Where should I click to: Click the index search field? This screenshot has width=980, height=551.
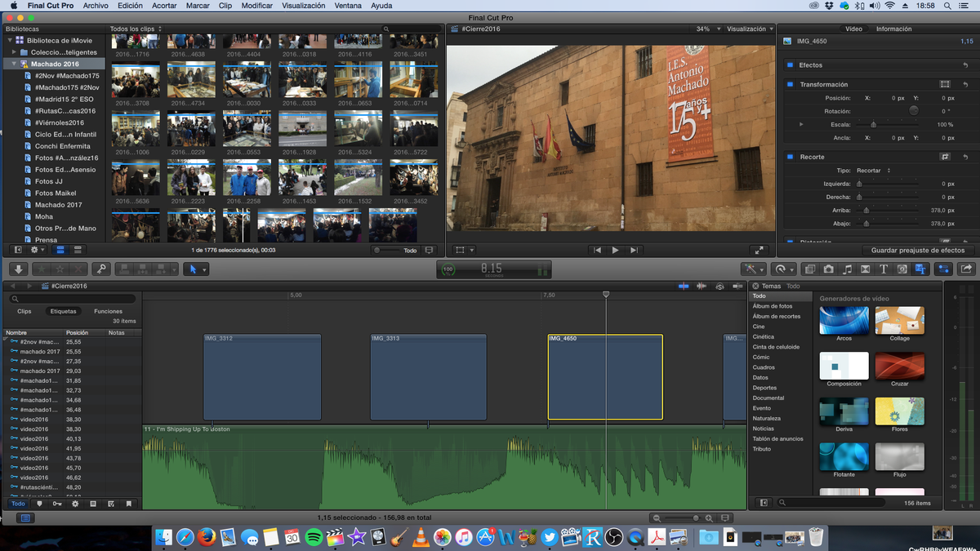pos(72,300)
